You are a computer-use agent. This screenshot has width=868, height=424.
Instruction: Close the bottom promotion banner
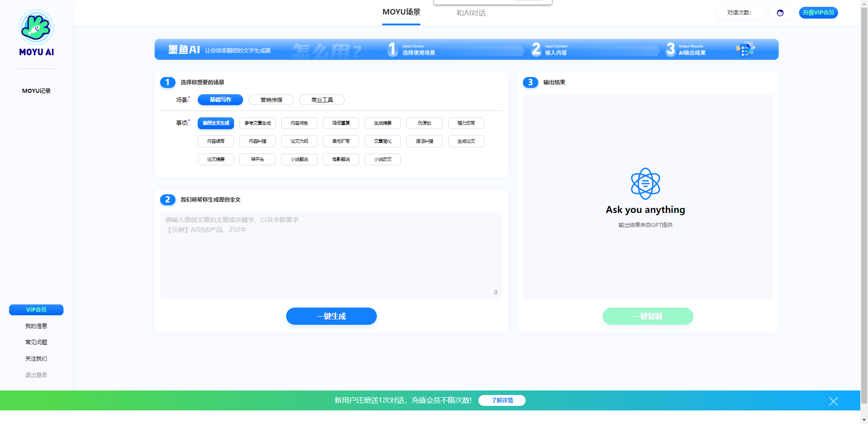coord(833,401)
